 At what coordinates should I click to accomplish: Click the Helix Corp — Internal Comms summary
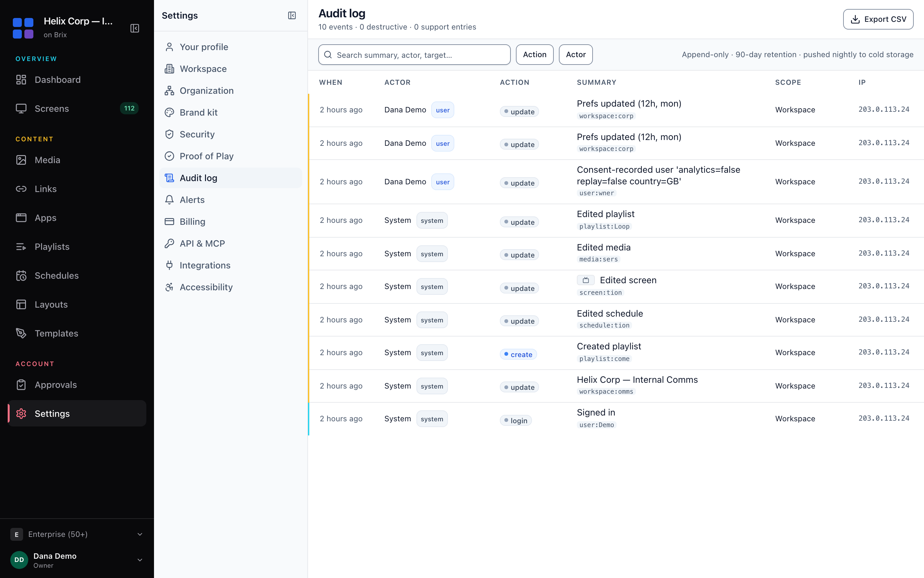[x=637, y=380]
